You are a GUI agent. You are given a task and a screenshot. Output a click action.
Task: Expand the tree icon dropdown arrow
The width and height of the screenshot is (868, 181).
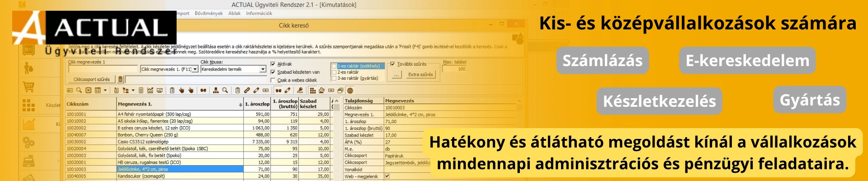coord(133,90)
